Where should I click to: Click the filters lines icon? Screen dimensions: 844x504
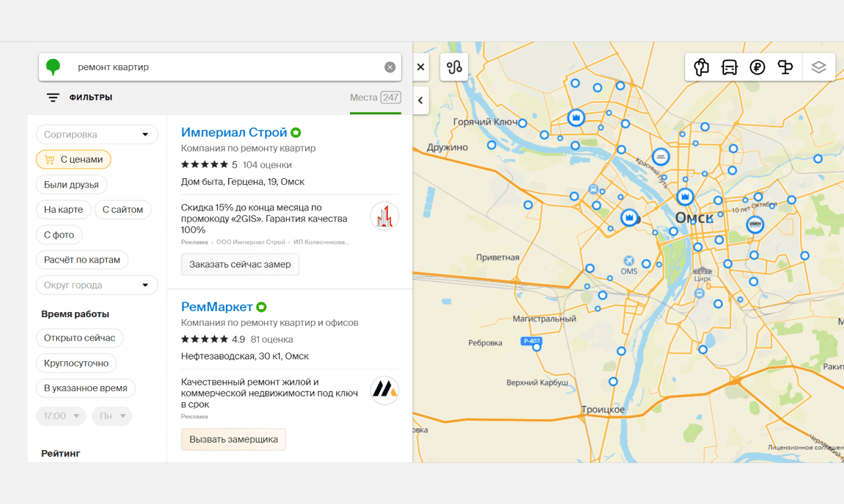click(53, 97)
